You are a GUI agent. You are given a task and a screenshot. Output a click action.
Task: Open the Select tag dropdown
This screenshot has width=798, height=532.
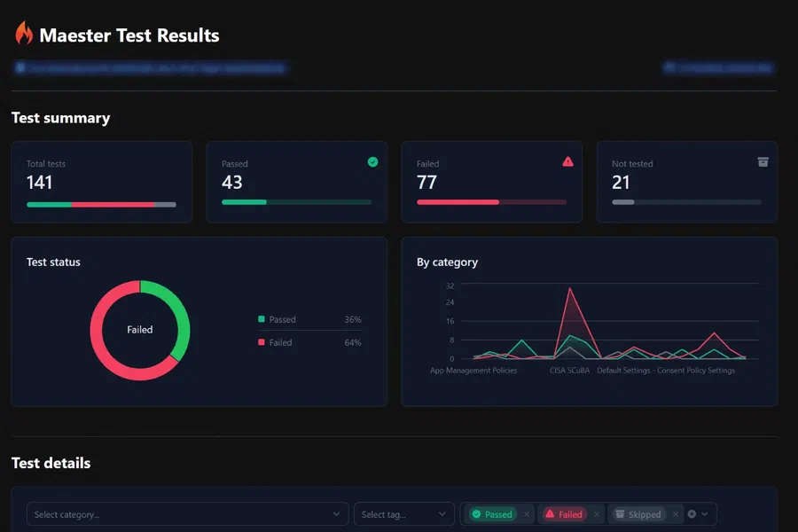(404, 514)
